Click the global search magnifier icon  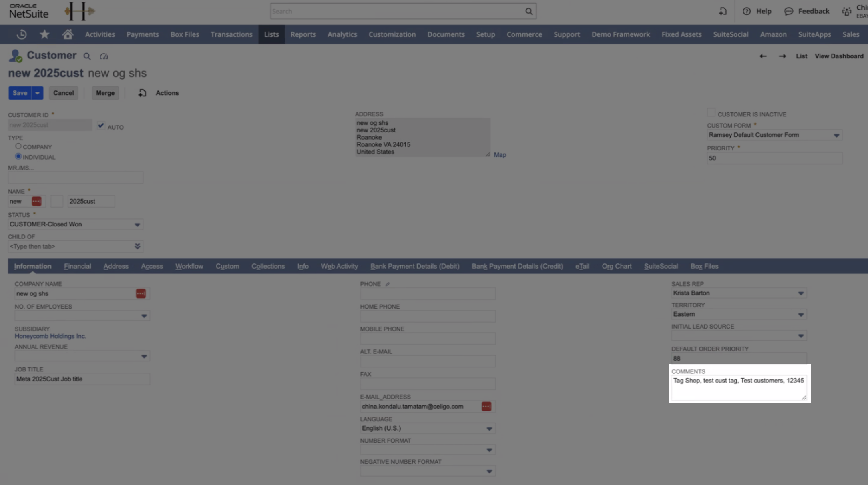529,11
